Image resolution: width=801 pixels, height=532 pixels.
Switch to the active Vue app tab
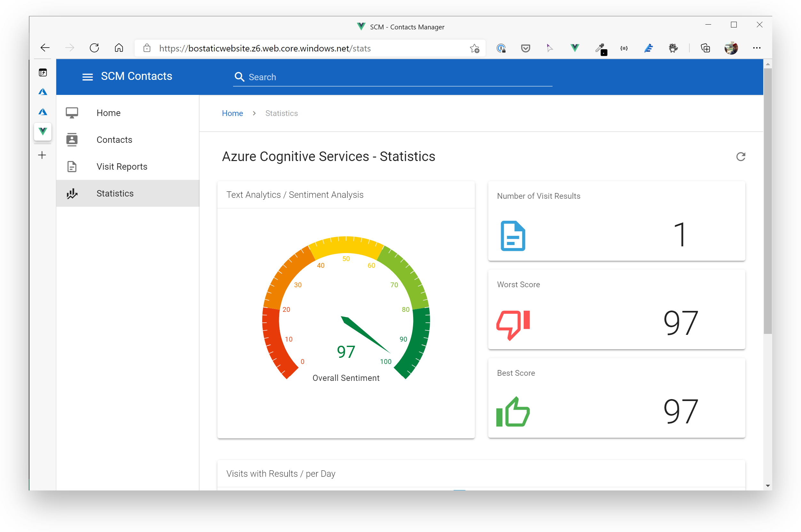coord(43,131)
